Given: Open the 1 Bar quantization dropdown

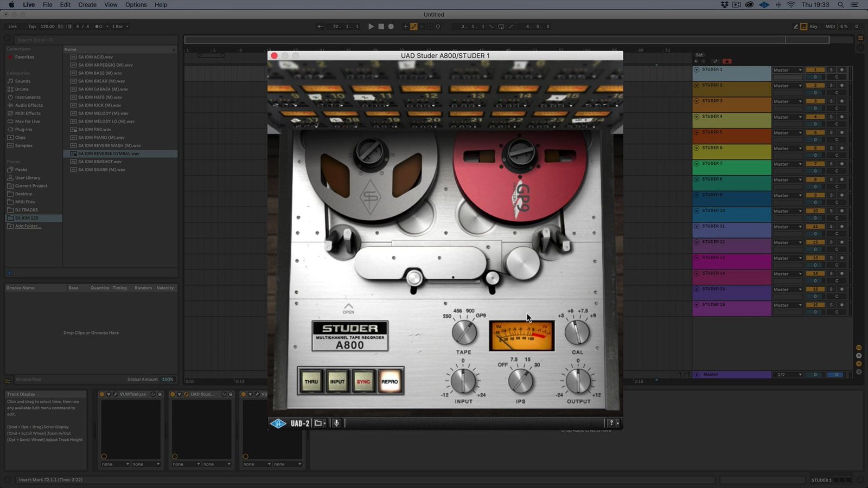Looking at the screenshot, I should 118,26.
